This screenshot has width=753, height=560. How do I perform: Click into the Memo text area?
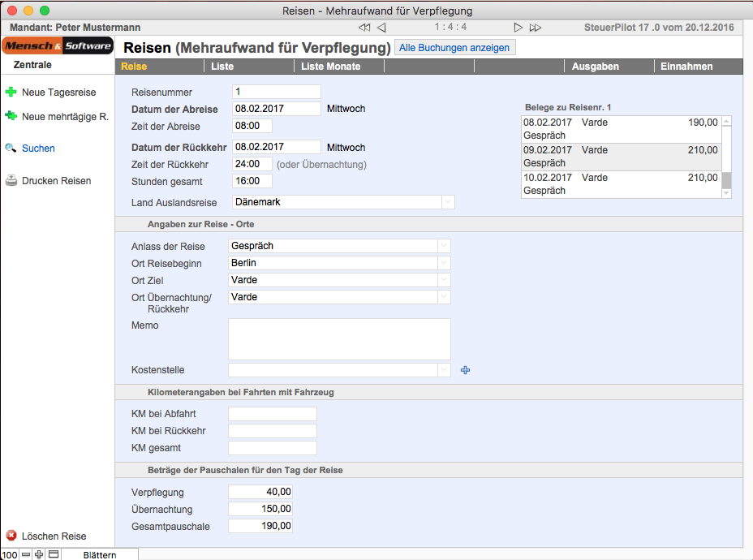(x=339, y=339)
